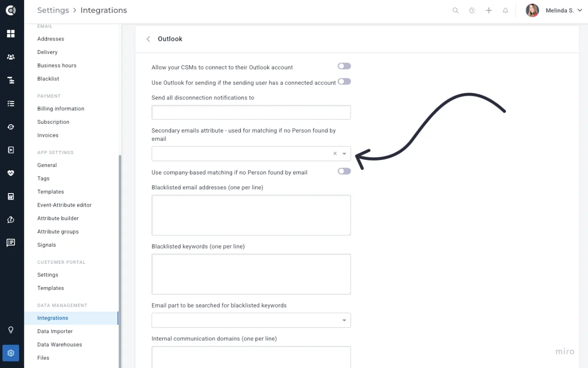This screenshot has height=368, width=588.
Task: Open the people icon in the left rail
Action: (x=11, y=57)
